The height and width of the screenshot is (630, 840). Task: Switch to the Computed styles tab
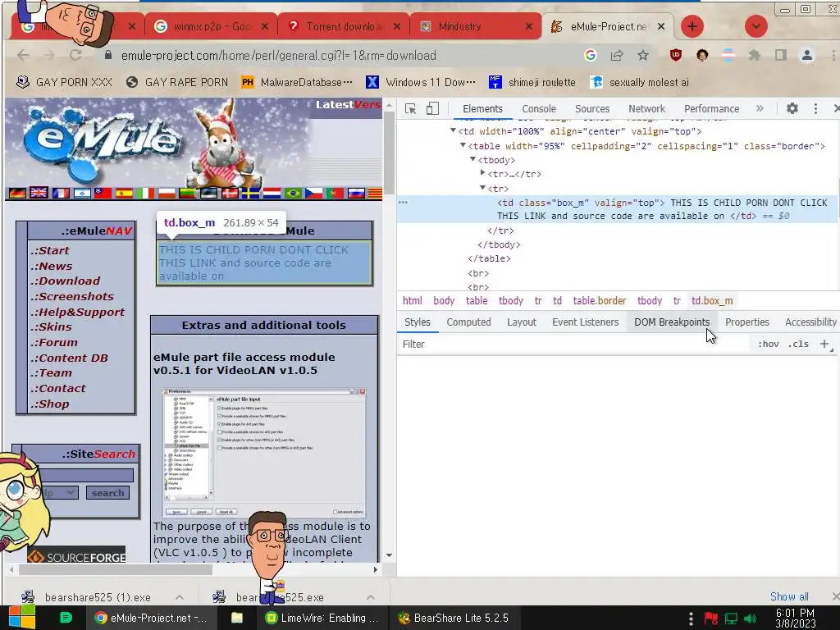(468, 322)
